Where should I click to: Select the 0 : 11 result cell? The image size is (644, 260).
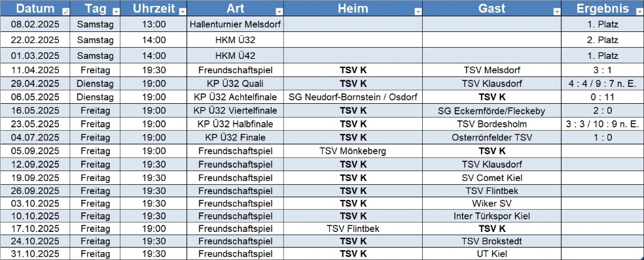point(603,97)
